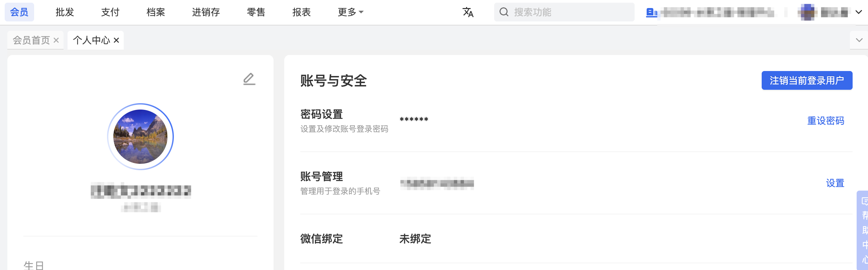Open the user account dropdown arrow
This screenshot has width=868, height=270.
859,12
